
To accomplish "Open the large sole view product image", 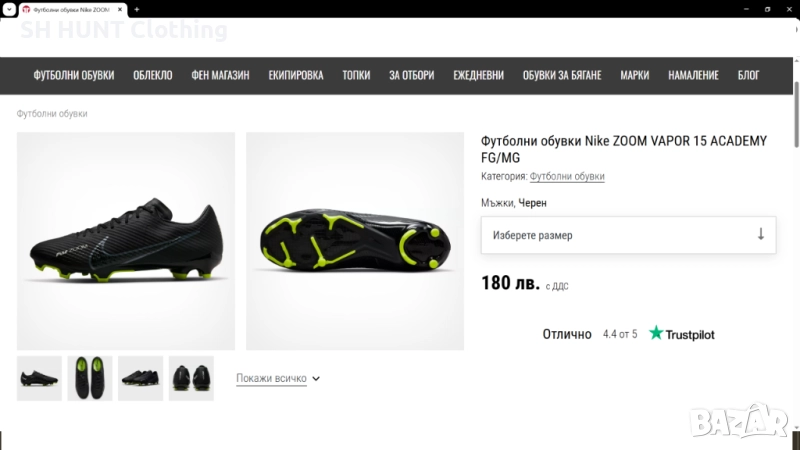I will 355,241.
